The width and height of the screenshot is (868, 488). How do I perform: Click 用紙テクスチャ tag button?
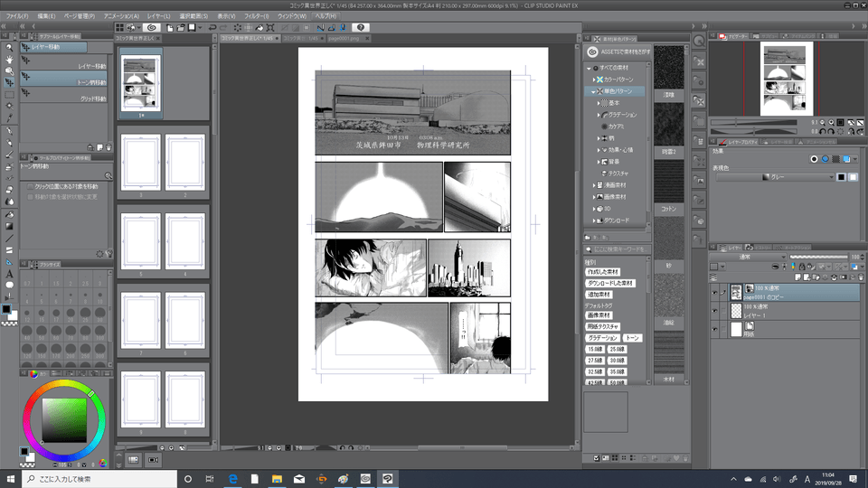coord(602,326)
